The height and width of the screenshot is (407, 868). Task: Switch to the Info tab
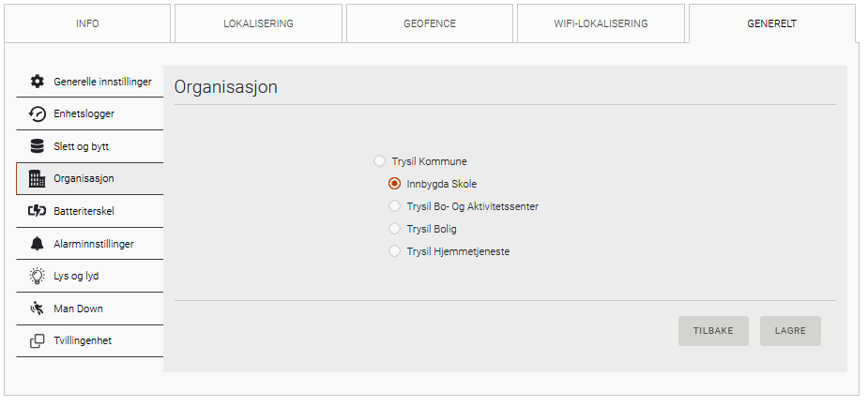87,23
